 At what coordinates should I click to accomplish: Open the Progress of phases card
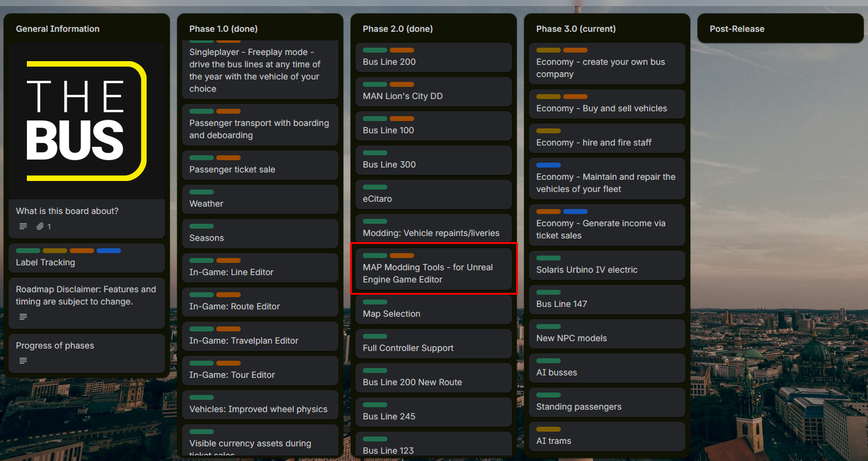87,353
